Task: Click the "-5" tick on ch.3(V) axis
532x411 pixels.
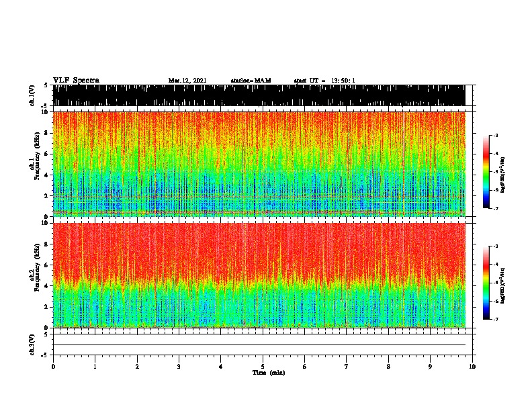Action: tap(45, 355)
